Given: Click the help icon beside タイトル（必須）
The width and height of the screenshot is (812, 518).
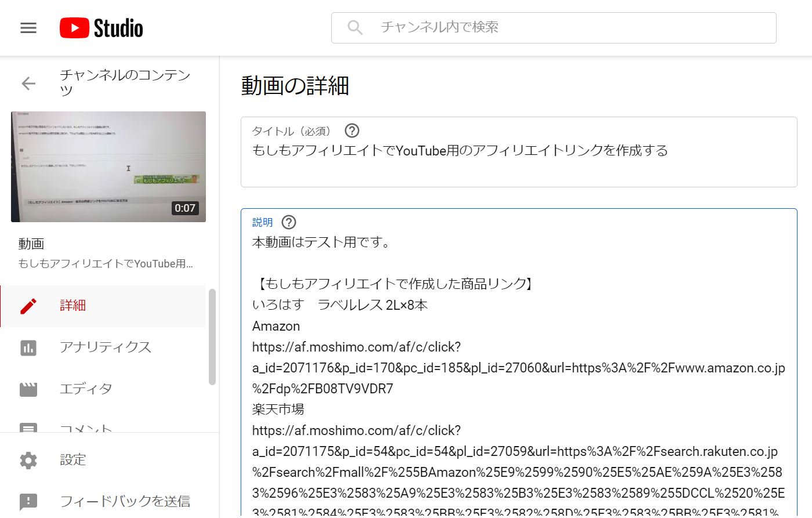Looking at the screenshot, I should tap(352, 131).
